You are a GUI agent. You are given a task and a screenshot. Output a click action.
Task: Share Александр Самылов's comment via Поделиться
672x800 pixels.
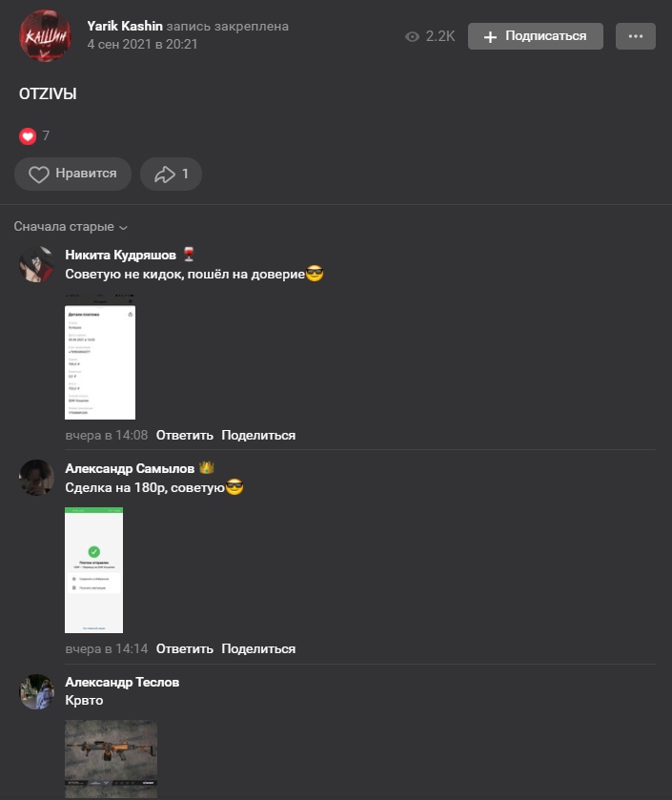pyautogui.click(x=258, y=649)
